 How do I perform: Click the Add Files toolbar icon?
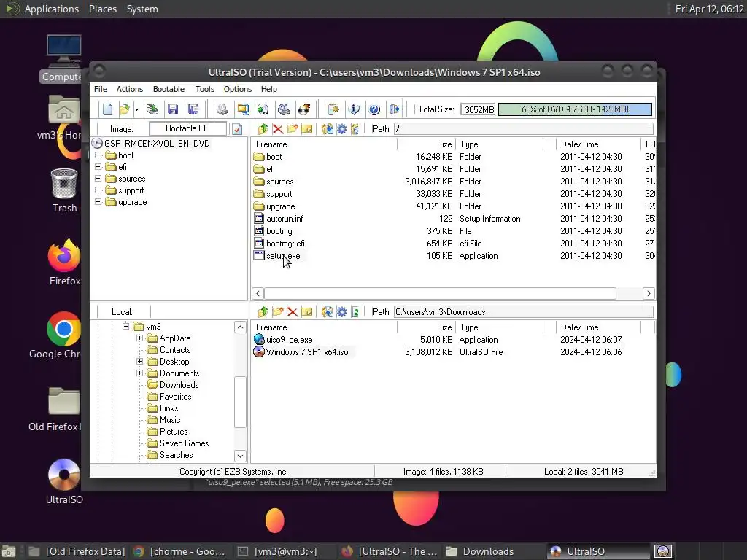click(x=333, y=109)
